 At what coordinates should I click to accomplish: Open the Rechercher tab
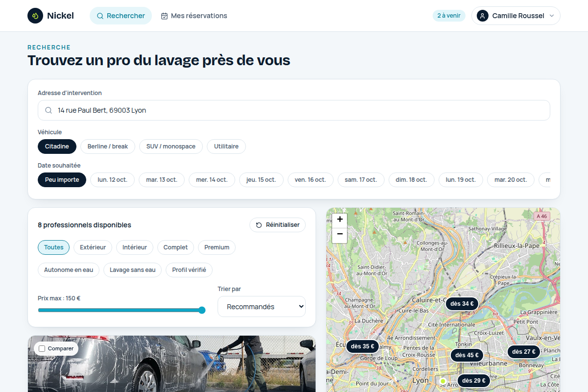[121, 16]
